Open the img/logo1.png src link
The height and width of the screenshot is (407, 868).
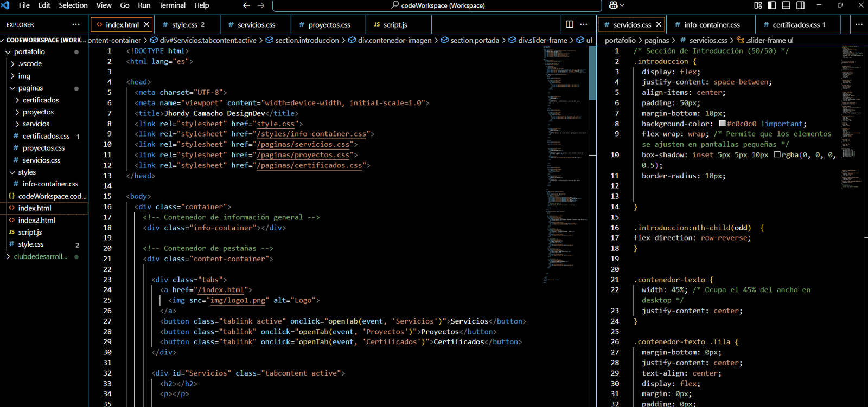tap(238, 300)
